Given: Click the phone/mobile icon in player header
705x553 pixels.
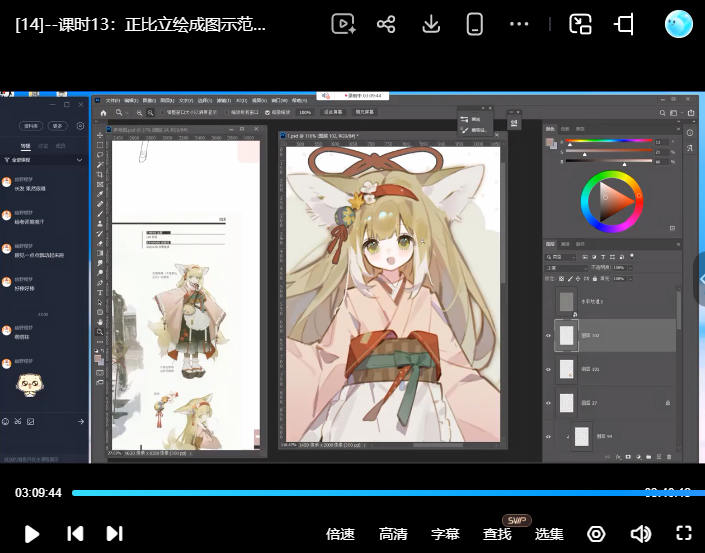Looking at the screenshot, I should point(474,24).
